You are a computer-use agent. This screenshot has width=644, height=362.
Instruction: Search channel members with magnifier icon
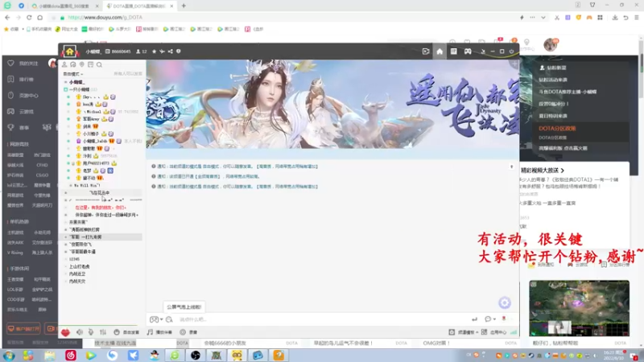click(x=99, y=64)
